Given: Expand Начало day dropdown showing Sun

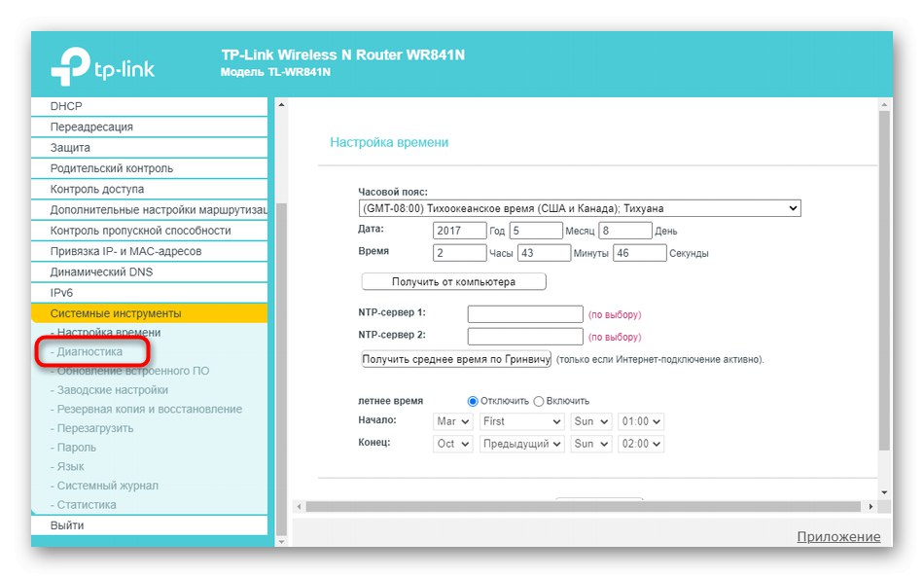Looking at the screenshot, I should tap(591, 421).
